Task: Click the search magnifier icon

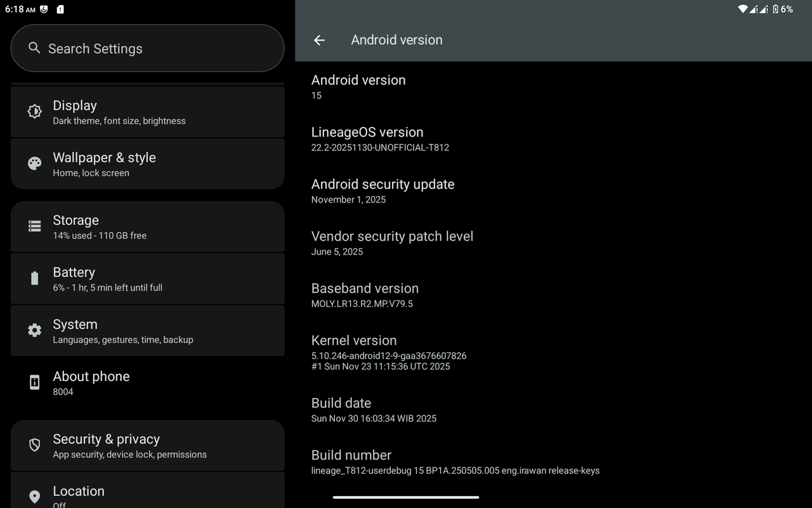Action: (34, 48)
